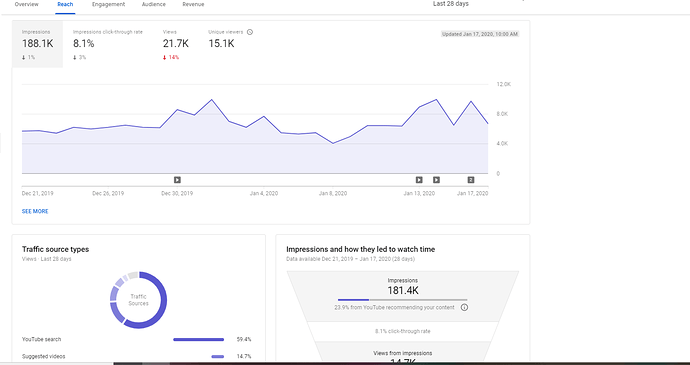Click the second video marker after Jan 13

pyautogui.click(x=436, y=180)
